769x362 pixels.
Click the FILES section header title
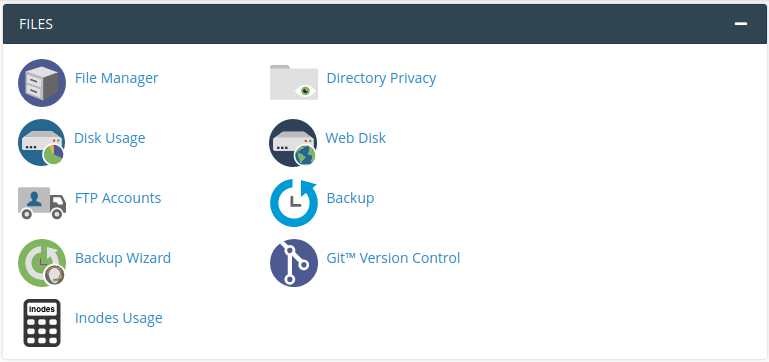click(36, 24)
